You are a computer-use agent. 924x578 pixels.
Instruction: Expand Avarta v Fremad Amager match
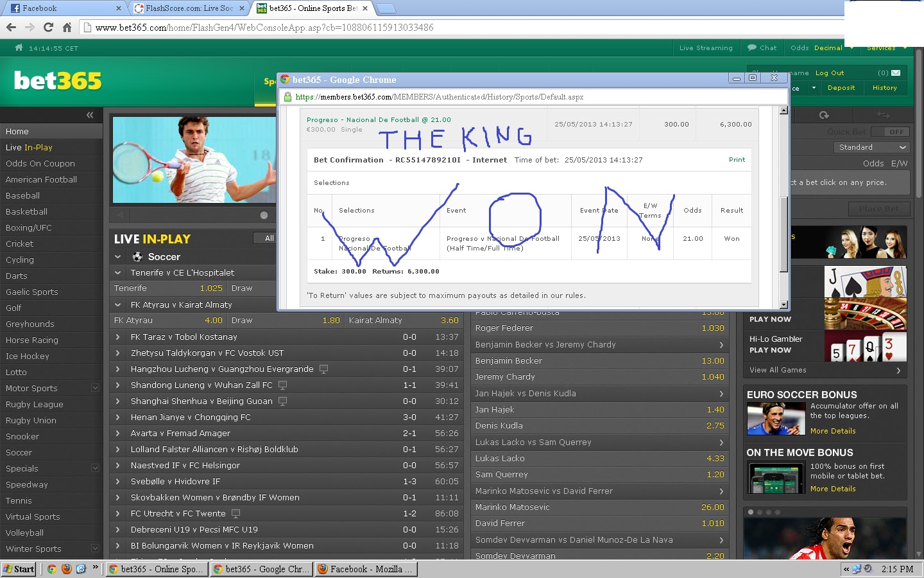point(117,433)
